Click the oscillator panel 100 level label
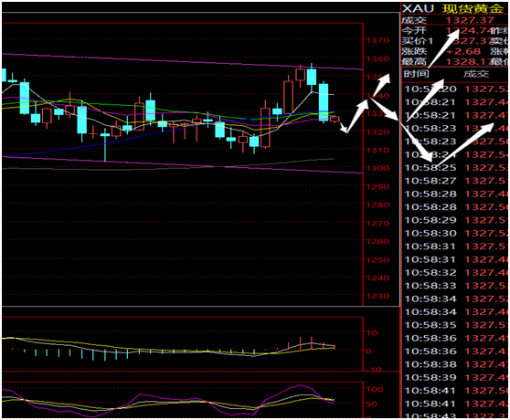Screen dimensions: 510x420 (x=375, y=390)
